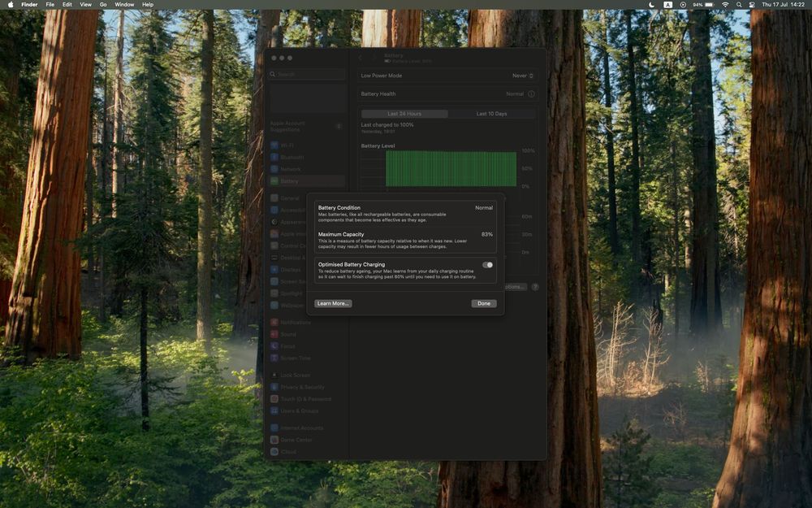
Task: Open Screen Time in the settings sidebar
Action: (x=307, y=358)
